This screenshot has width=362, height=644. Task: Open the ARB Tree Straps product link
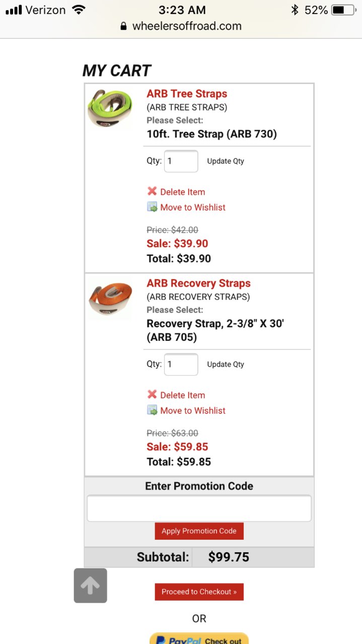pyautogui.click(x=187, y=94)
